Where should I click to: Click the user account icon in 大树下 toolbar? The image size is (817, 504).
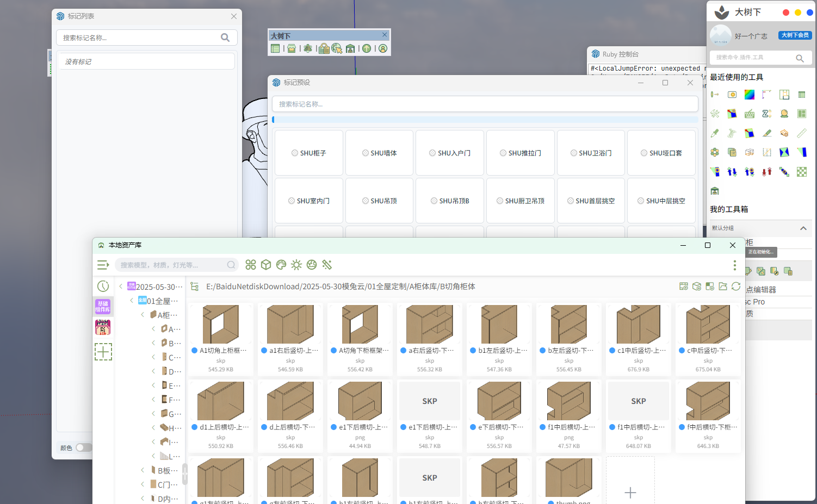(383, 49)
